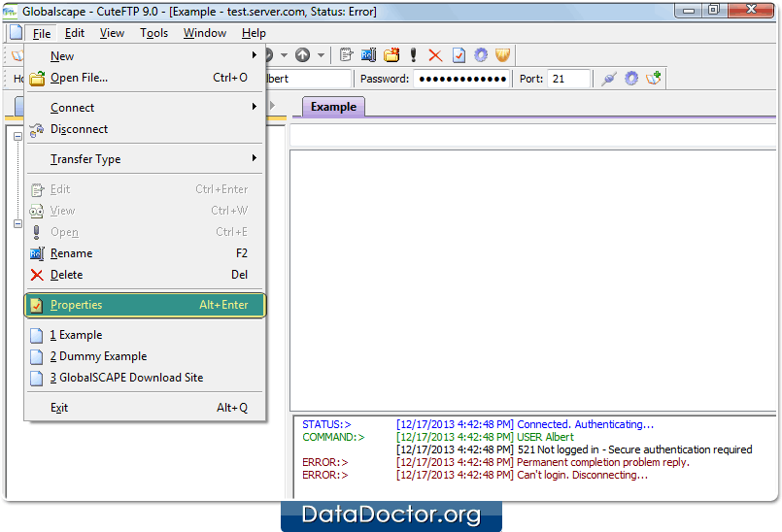
Task: Click into the Password field
Action: coord(461,79)
